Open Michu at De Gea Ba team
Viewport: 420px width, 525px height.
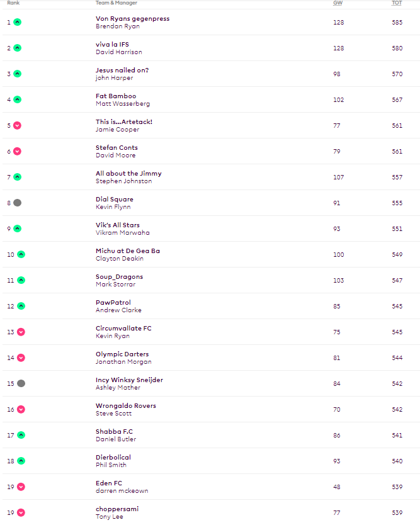click(x=128, y=251)
